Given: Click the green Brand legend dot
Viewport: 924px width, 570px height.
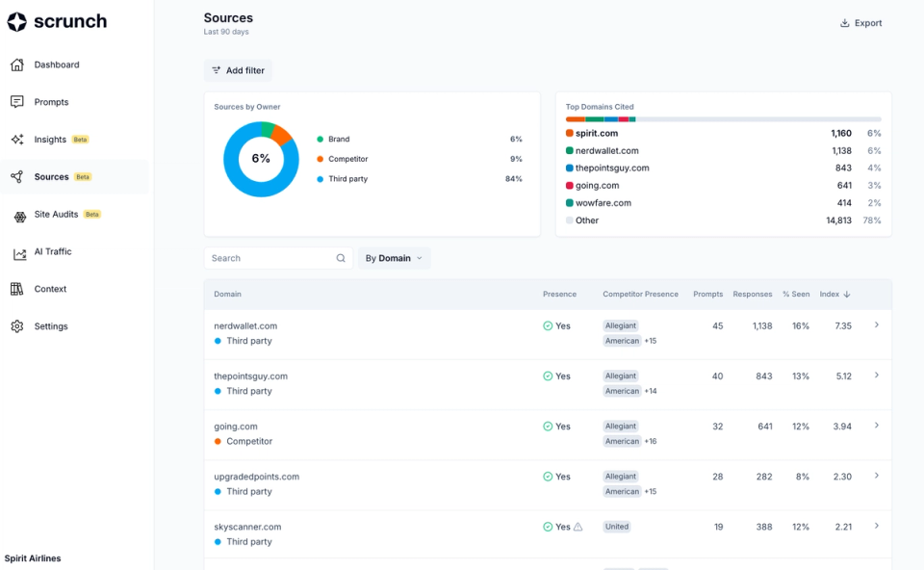Looking at the screenshot, I should point(320,139).
